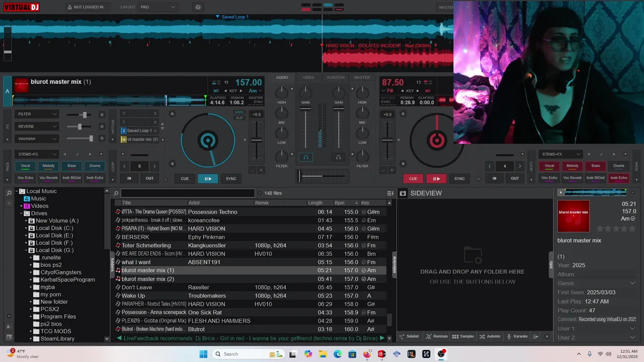Open LAYOUT PRO dropdown
The image size is (644, 362).
tap(157, 7)
